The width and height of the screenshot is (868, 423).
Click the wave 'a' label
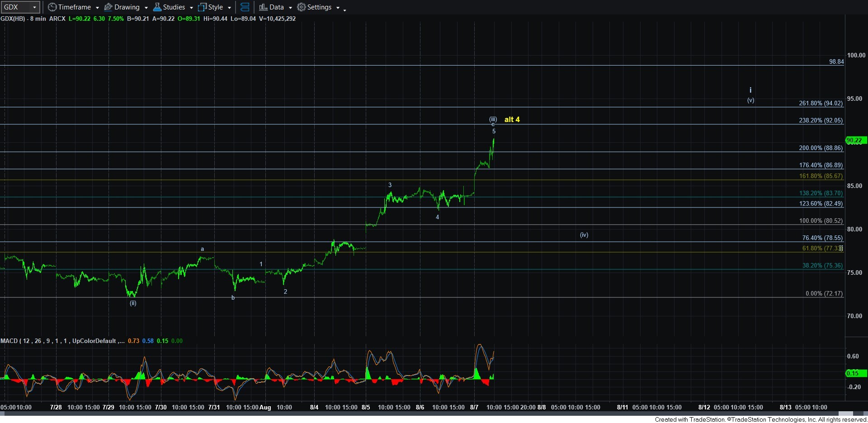tap(202, 249)
